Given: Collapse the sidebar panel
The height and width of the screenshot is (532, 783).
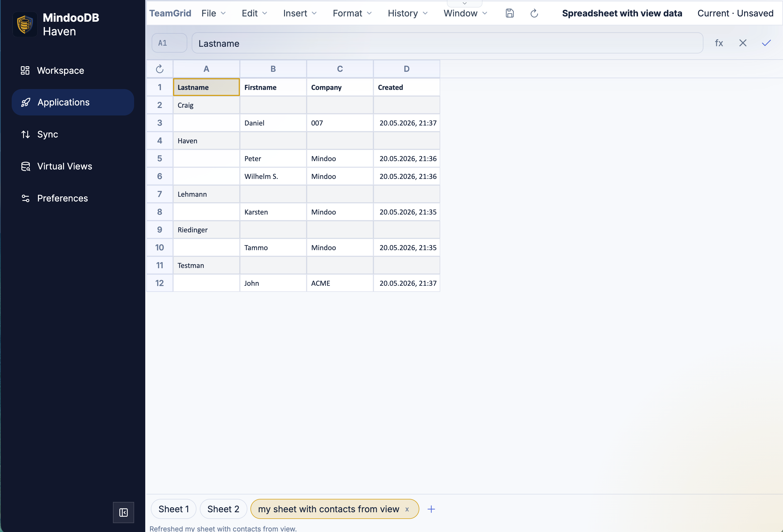Looking at the screenshot, I should (x=123, y=513).
